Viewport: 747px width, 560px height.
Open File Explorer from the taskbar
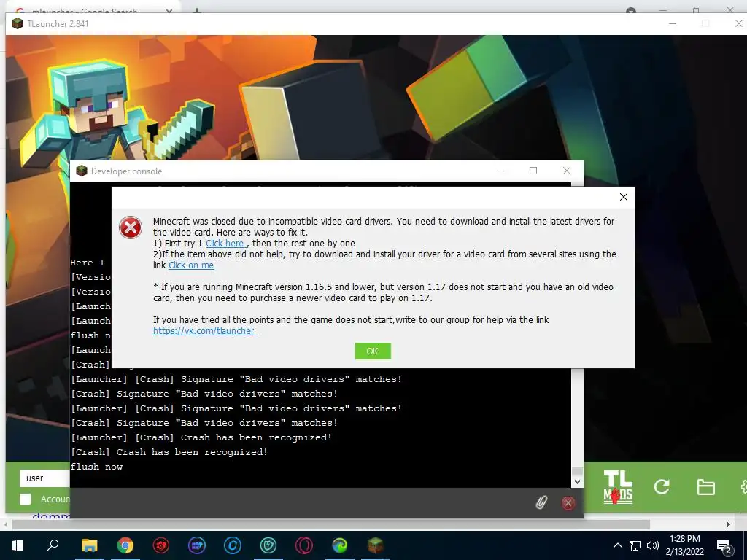[89, 545]
